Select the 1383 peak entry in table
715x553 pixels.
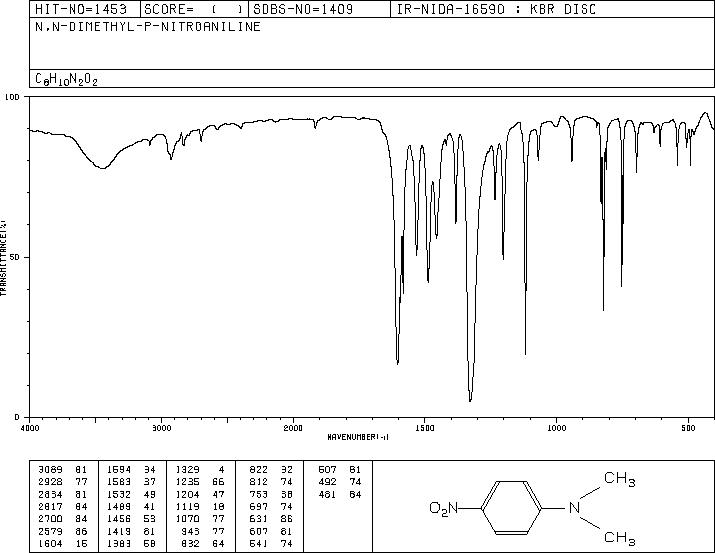click(131, 543)
